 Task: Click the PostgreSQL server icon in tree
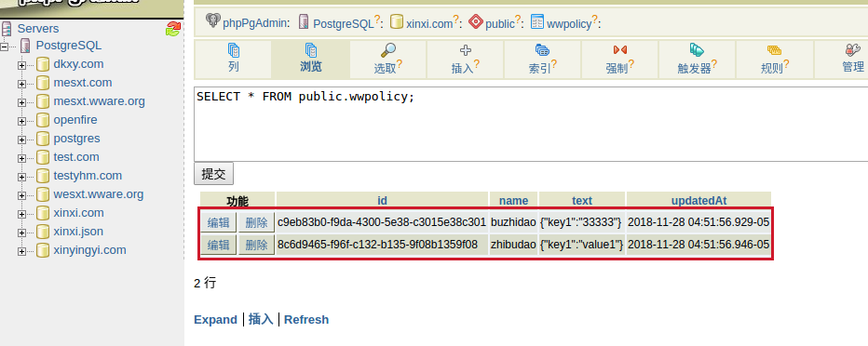tap(25, 46)
